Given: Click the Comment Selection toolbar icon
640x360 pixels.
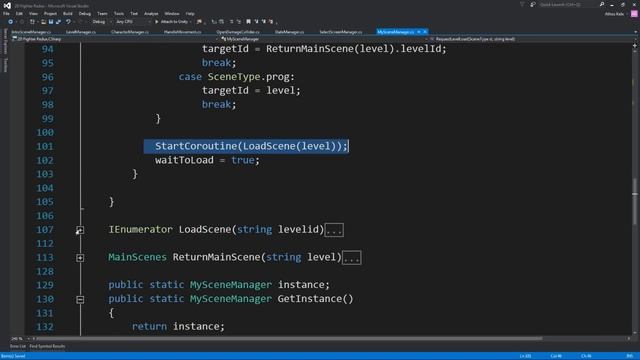Looking at the screenshot, I should coord(231,22).
